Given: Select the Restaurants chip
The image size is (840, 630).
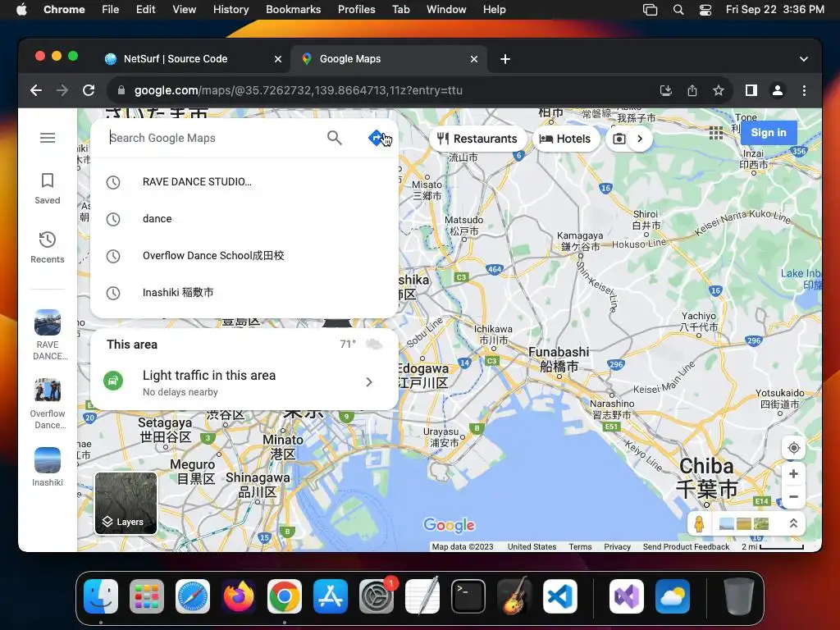Looking at the screenshot, I should coord(477,139).
